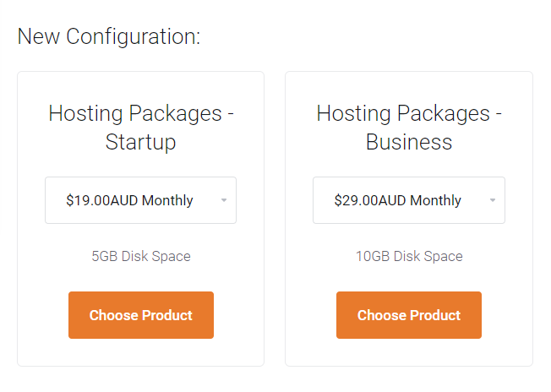
Task: Click the Hosting Packages - Startup title
Action: coord(140,127)
